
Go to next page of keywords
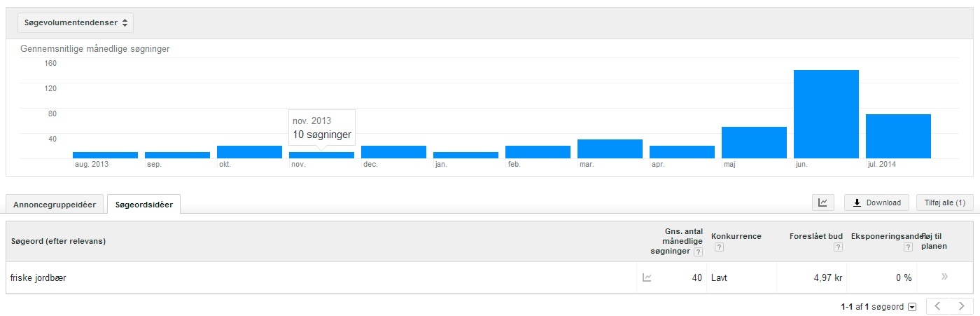coord(961,306)
